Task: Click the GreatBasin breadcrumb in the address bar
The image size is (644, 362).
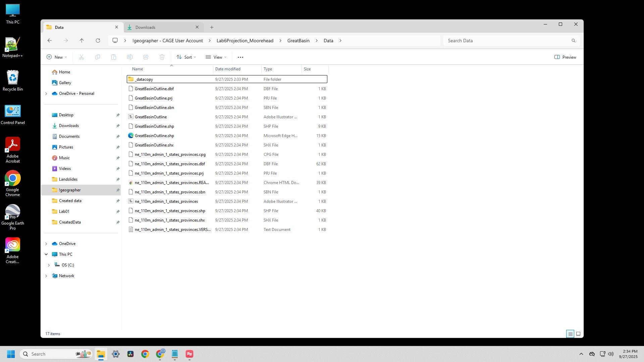Action: [x=298, y=41]
